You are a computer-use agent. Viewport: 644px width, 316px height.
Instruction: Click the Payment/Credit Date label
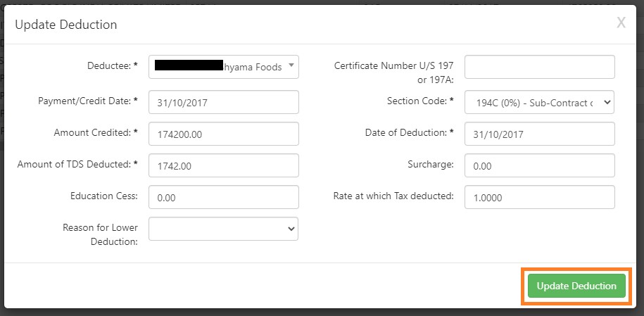[x=88, y=101]
